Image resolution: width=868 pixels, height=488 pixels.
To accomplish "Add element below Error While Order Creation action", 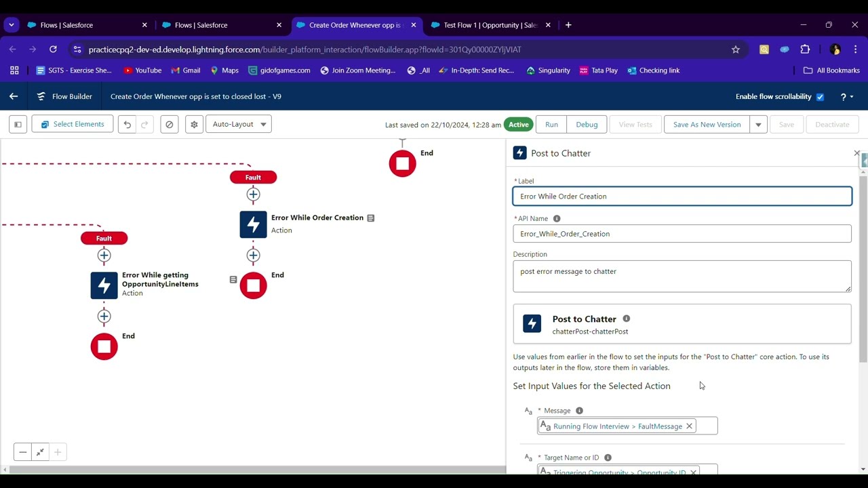I will [x=253, y=256].
